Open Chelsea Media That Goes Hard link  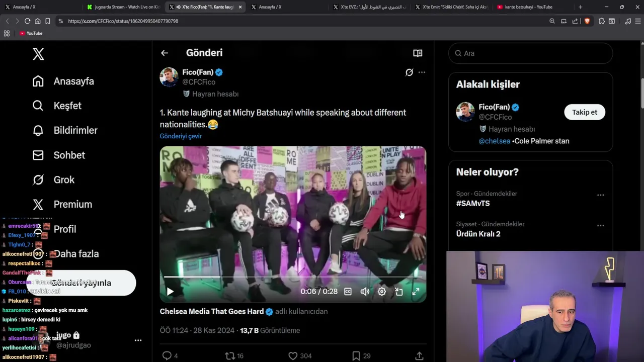212,312
